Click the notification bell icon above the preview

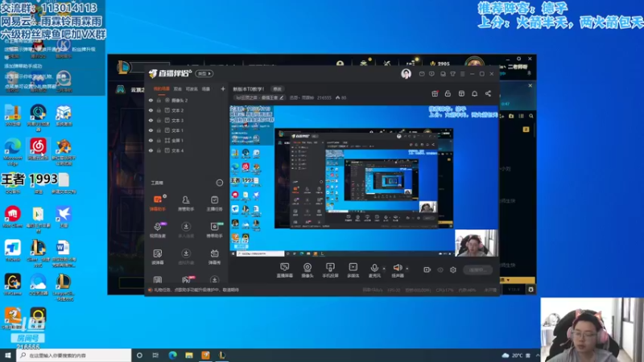[474, 93]
